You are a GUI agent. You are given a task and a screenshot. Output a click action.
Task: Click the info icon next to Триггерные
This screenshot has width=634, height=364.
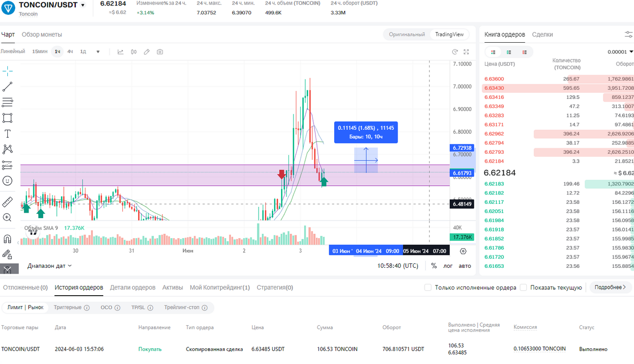86,308
